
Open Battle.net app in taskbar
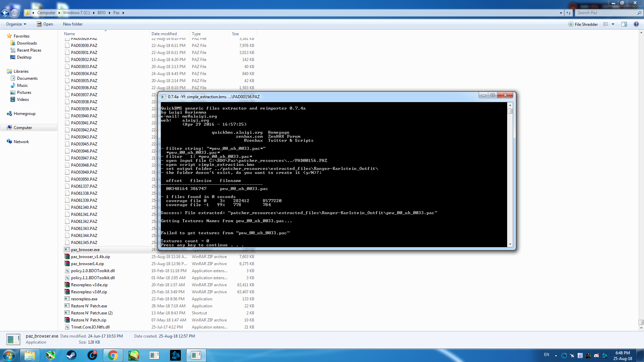click(x=175, y=355)
